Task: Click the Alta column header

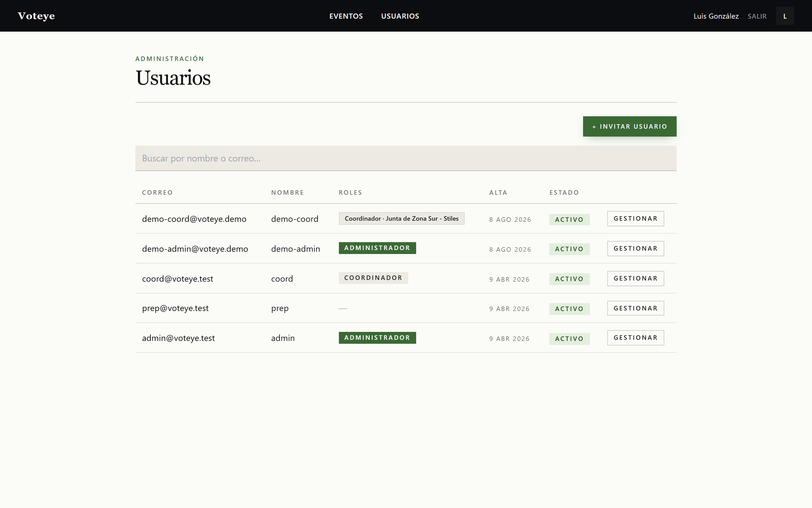Action: (498, 192)
